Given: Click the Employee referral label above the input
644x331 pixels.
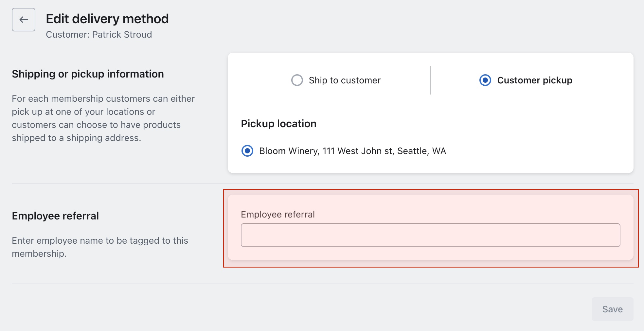Looking at the screenshot, I should (x=278, y=214).
